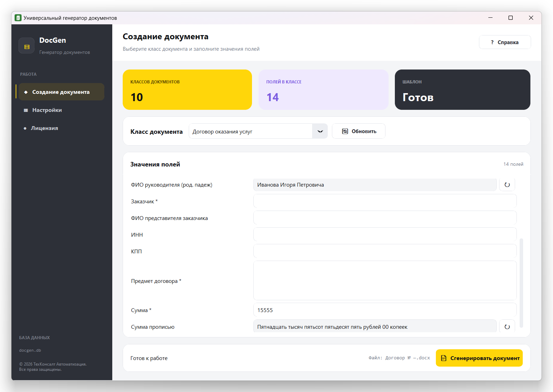Viewport: 553px width, 392px height.
Task: Click the Предмет договора text area
Action: 385,281
